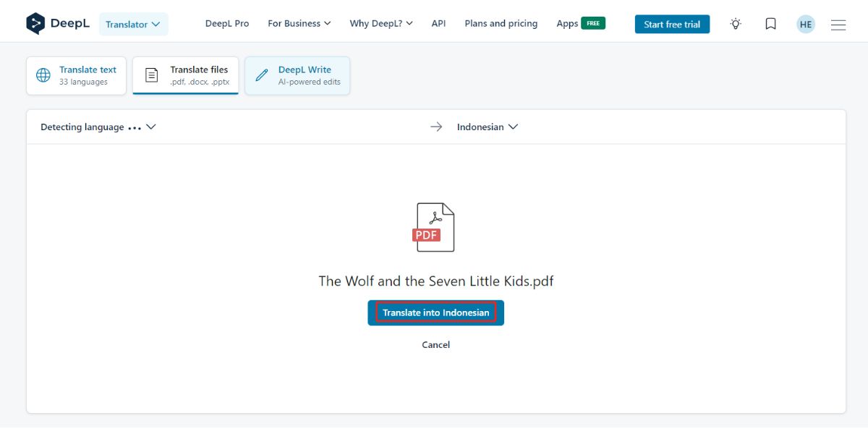868x434 pixels.
Task: Expand the Detecting language dropdown
Action: click(98, 127)
